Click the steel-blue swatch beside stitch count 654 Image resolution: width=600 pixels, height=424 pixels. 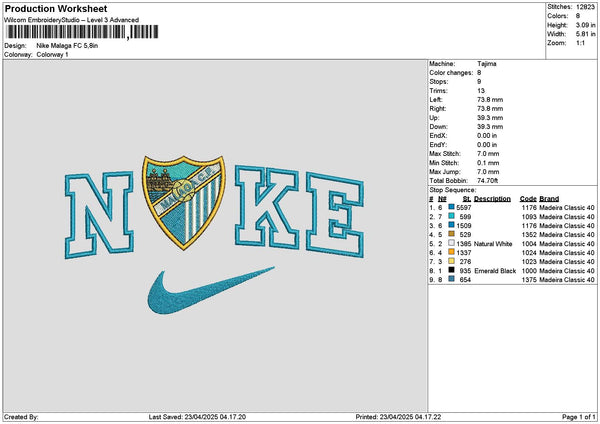coord(452,280)
